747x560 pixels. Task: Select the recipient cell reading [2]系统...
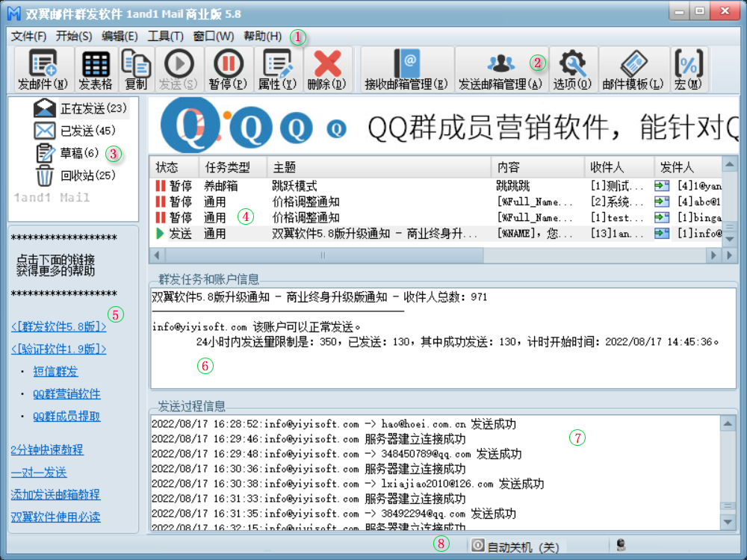tap(617, 202)
